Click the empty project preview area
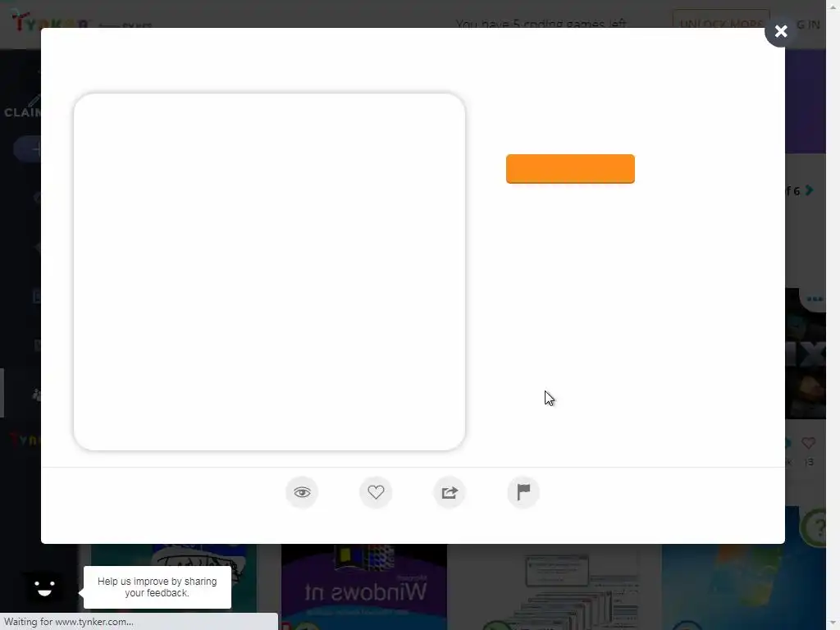 point(269,272)
